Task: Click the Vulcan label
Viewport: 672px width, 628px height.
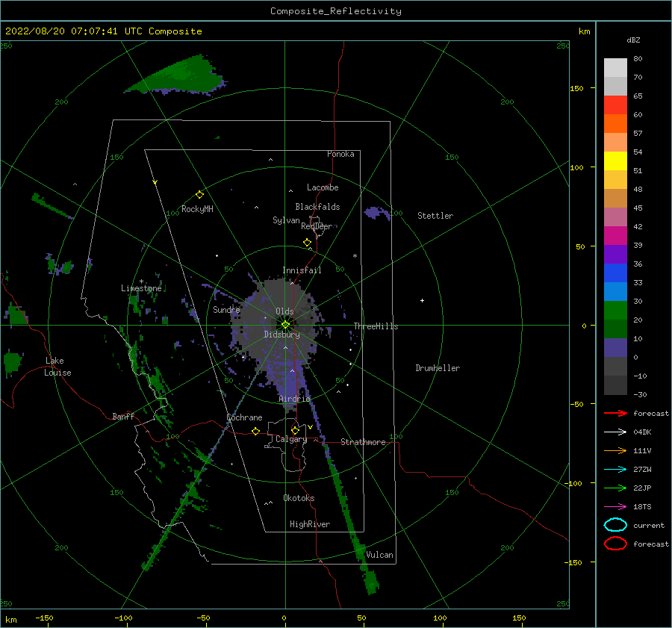Action: coord(379,555)
